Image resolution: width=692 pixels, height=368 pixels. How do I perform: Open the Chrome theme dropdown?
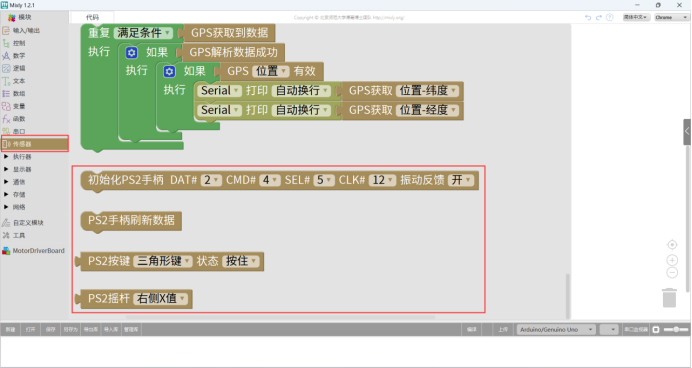coord(671,17)
